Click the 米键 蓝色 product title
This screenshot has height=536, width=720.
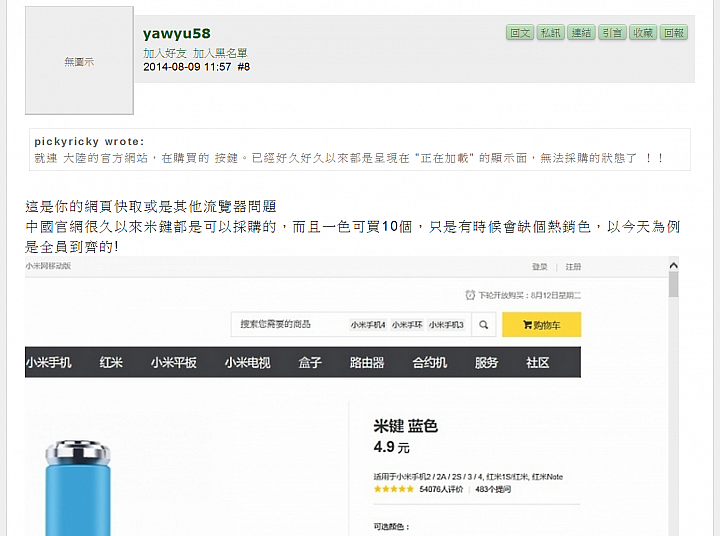click(x=405, y=426)
